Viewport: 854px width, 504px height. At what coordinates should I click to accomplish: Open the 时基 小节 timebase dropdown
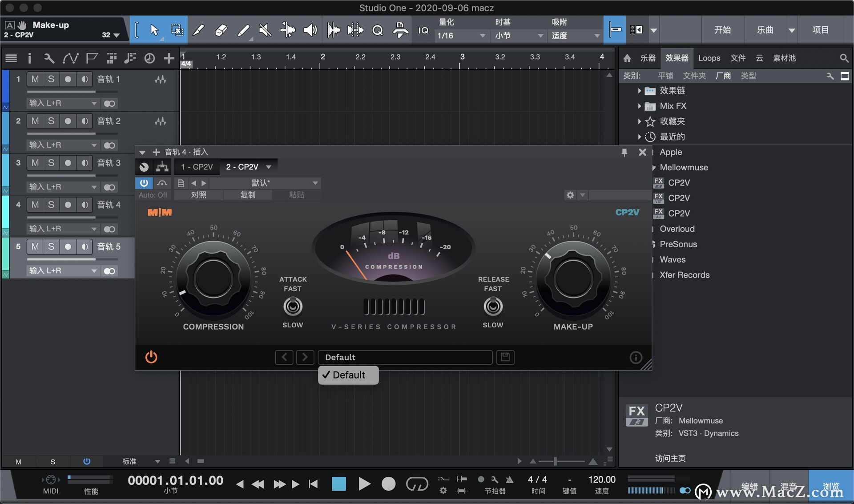click(519, 36)
